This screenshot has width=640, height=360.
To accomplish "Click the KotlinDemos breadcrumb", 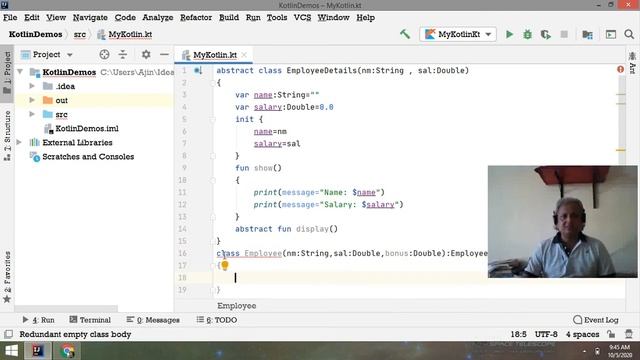I will point(36,34).
